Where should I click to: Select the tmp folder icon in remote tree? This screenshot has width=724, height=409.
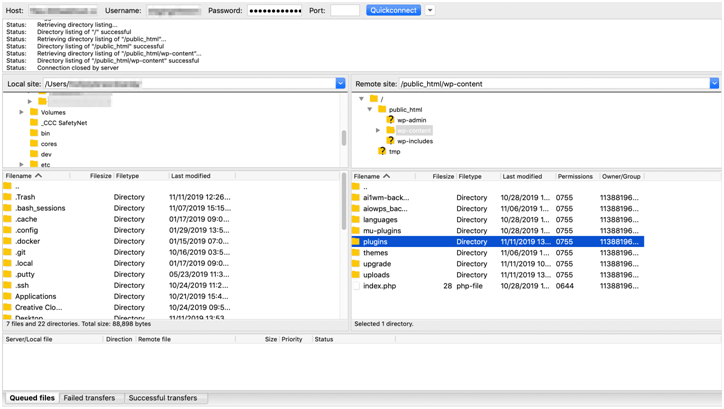382,151
